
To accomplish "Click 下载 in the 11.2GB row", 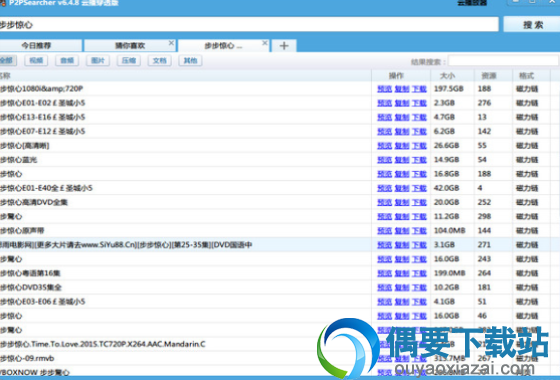I will (419, 217).
